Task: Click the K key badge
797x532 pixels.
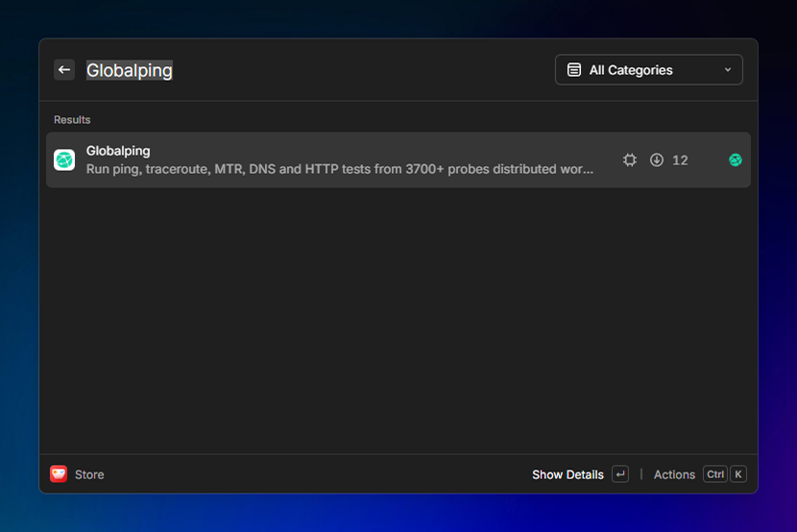Action: tap(738, 474)
